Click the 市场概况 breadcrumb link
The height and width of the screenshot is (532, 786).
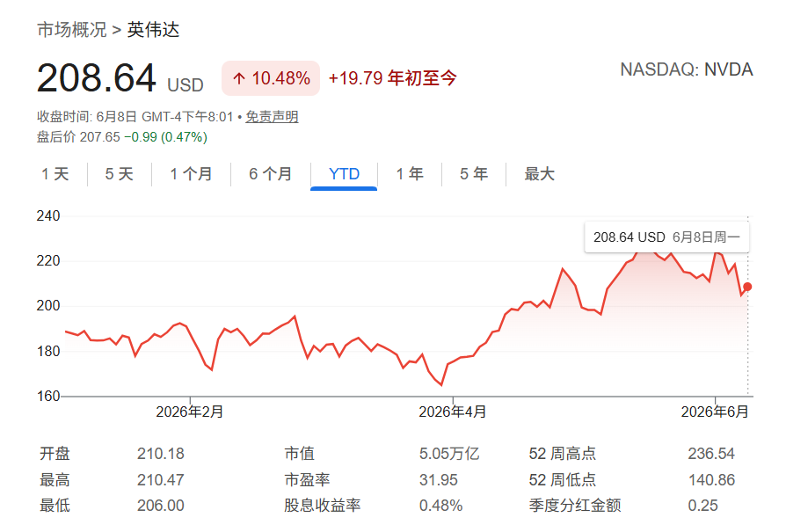72,30
